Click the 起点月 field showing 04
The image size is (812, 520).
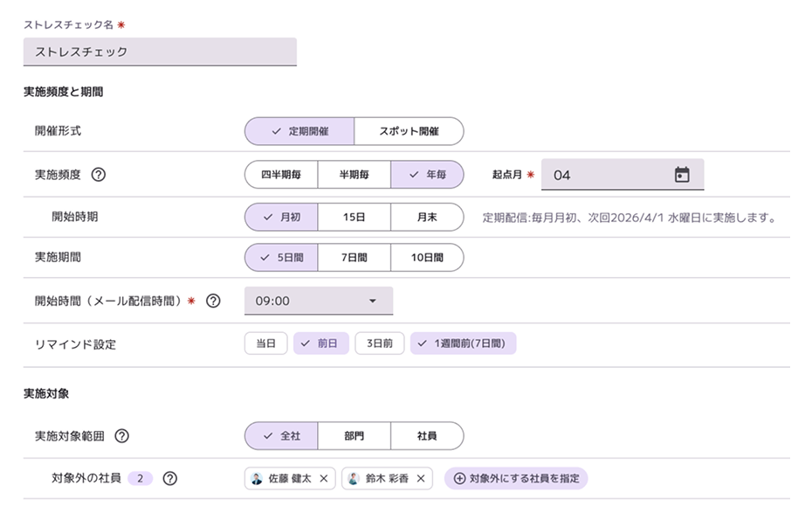click(623, 175)
